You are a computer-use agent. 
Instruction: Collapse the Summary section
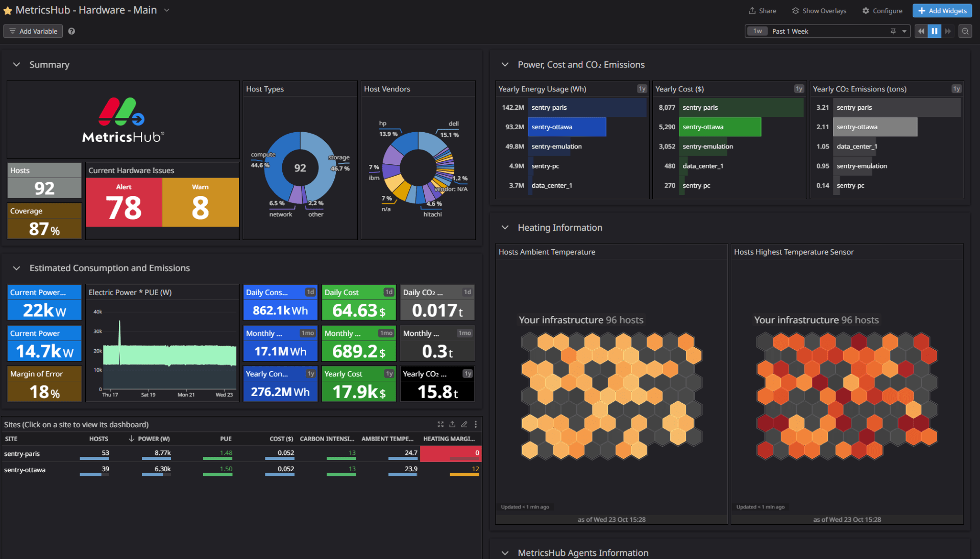[x=16, y=65]
